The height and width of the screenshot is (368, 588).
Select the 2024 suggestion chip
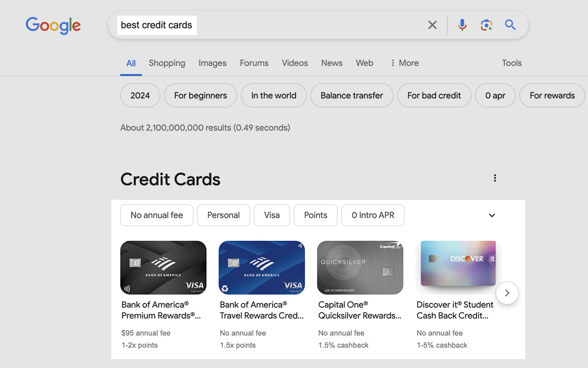140,96
